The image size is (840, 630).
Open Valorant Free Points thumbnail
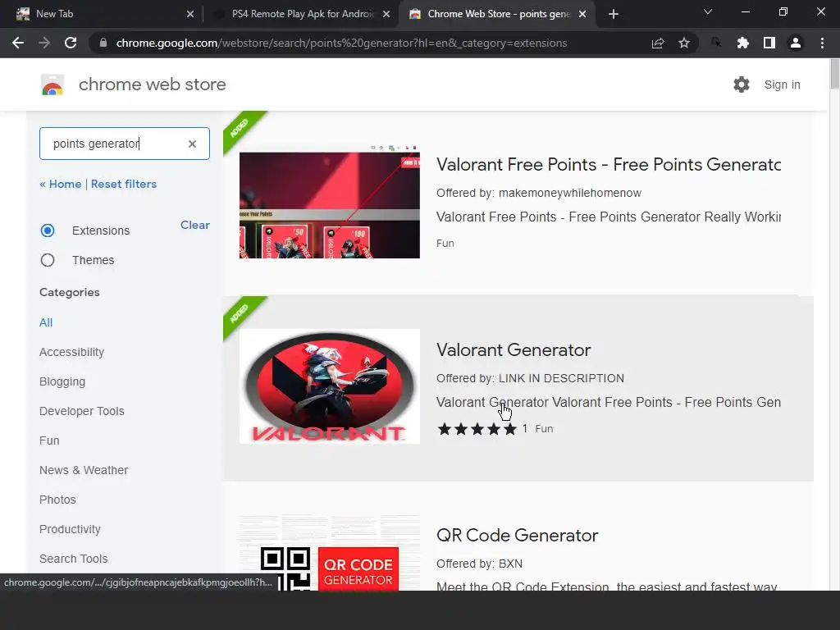coord(330,202)
